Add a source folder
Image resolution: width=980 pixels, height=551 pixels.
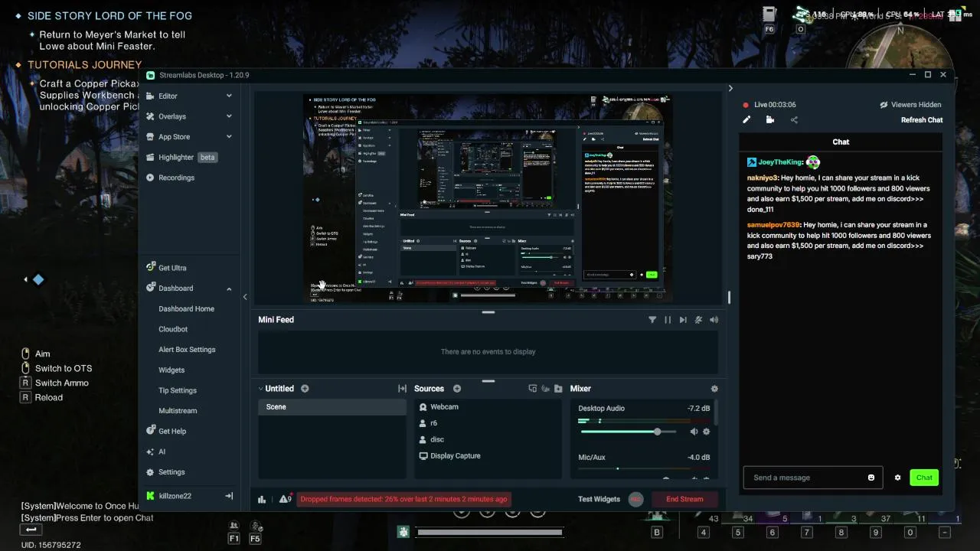(558, 389)
